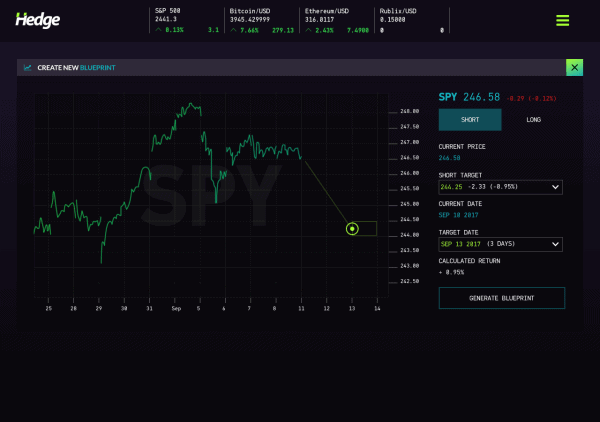The height and width of the screenshot is (422, 600).
Task: Select the SHORT position toggle
Action: (x=470, y=120)
